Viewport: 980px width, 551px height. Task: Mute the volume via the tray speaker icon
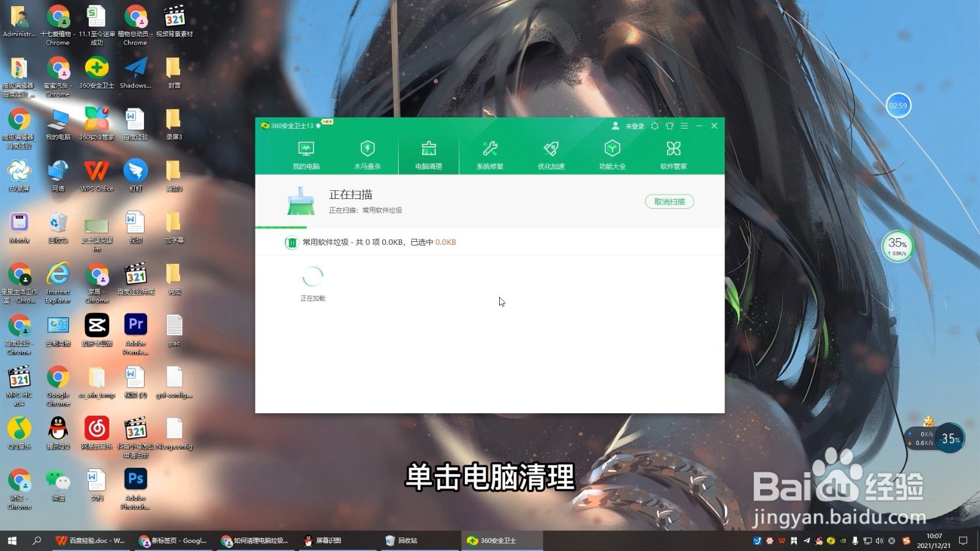pos(880,541)
